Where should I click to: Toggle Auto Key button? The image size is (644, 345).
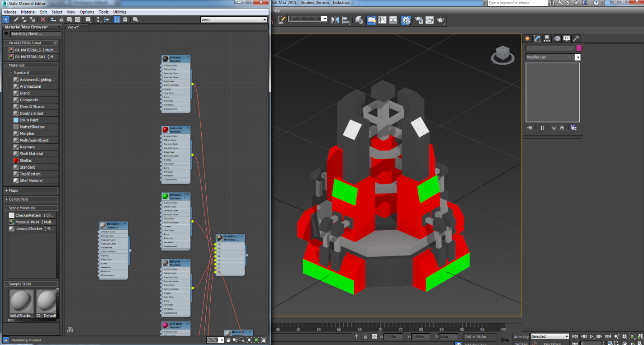tap(521, 336)
